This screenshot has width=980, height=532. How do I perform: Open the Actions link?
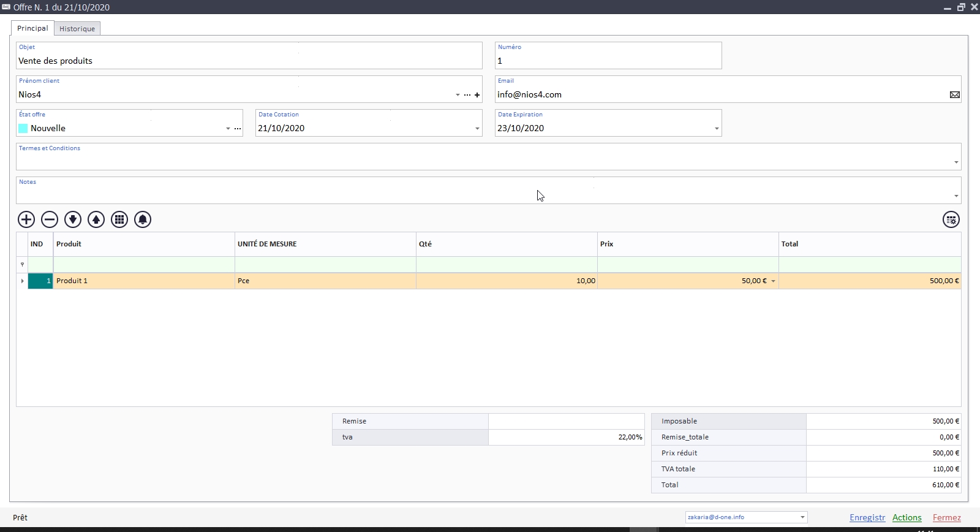pos(907,517)
